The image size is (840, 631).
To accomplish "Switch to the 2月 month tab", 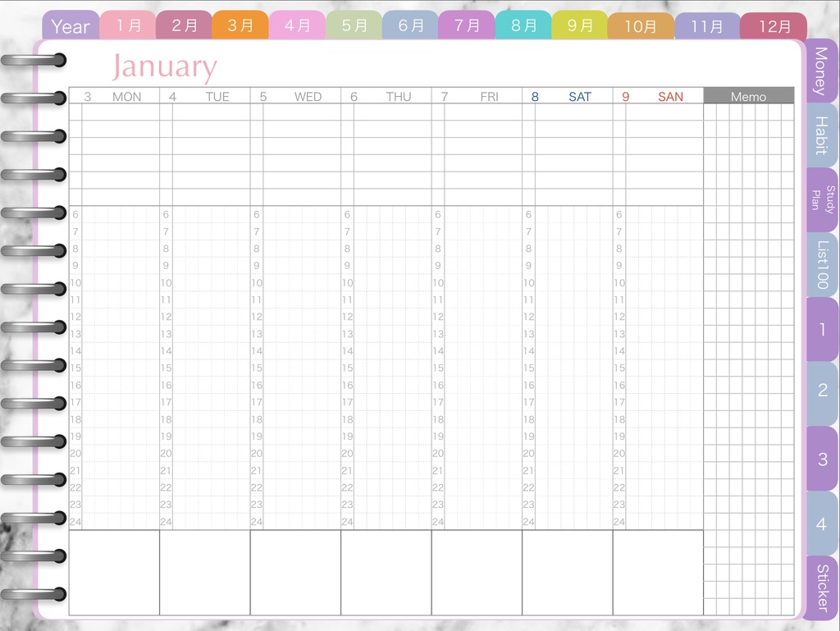I will (185, 25).
